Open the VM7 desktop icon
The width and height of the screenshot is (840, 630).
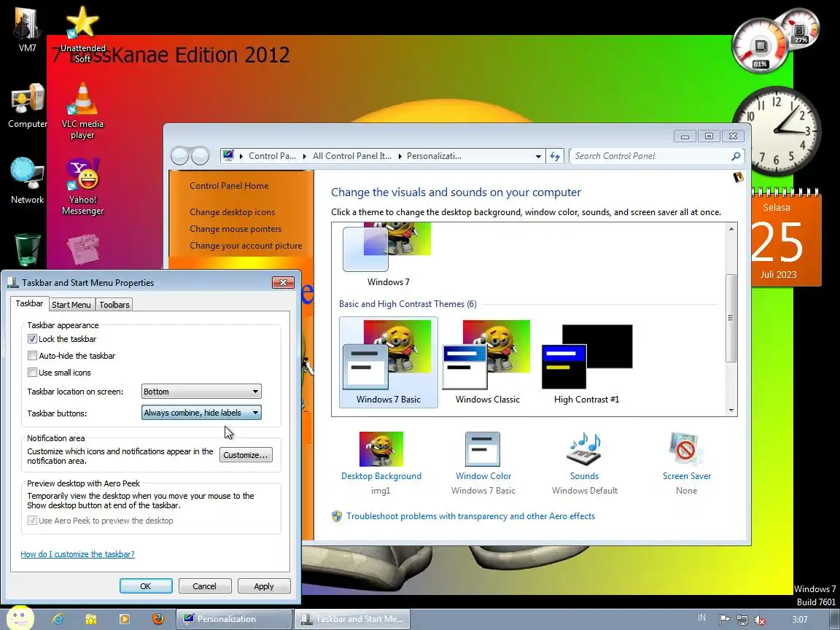[27, 29]
